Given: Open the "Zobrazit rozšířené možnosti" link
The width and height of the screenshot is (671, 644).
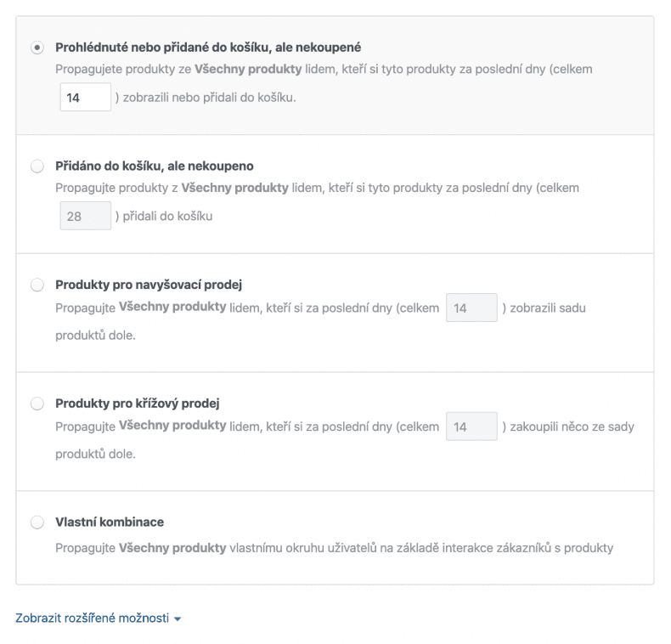Looking at the screenshot, I should point(92,619).
